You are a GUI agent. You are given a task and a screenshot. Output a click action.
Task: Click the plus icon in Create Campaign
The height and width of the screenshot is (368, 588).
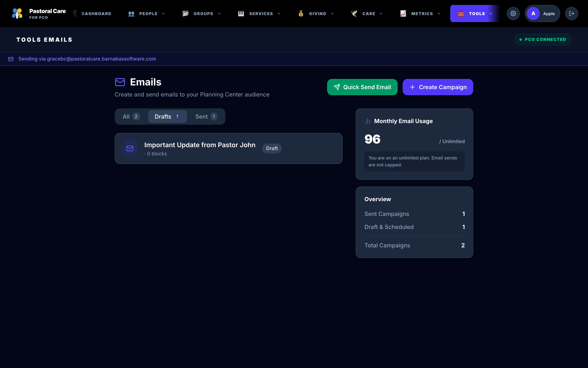click(412, 87)
